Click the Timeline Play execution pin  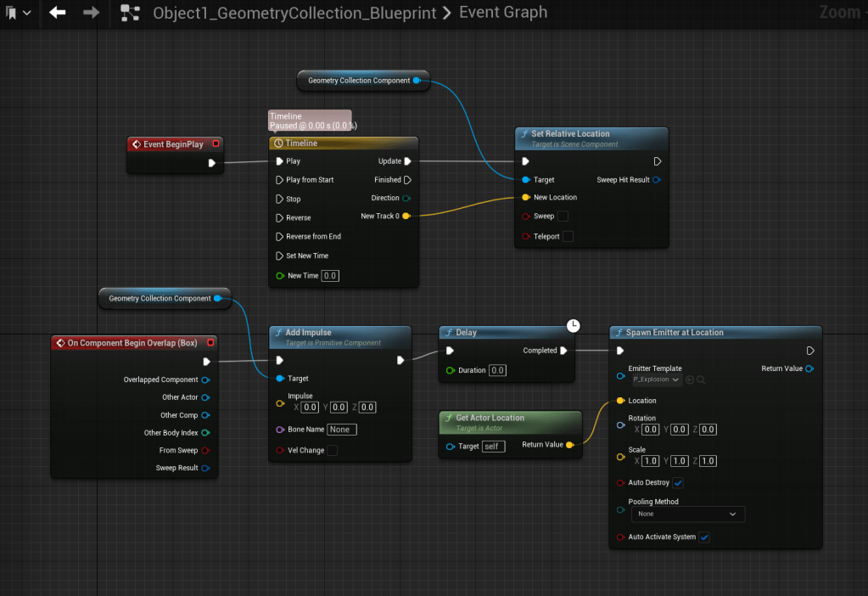tap(278, 161)
